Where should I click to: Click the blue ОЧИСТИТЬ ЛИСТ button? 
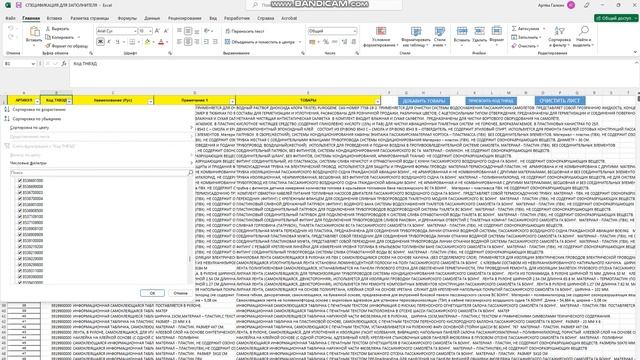tap(560, 101)
